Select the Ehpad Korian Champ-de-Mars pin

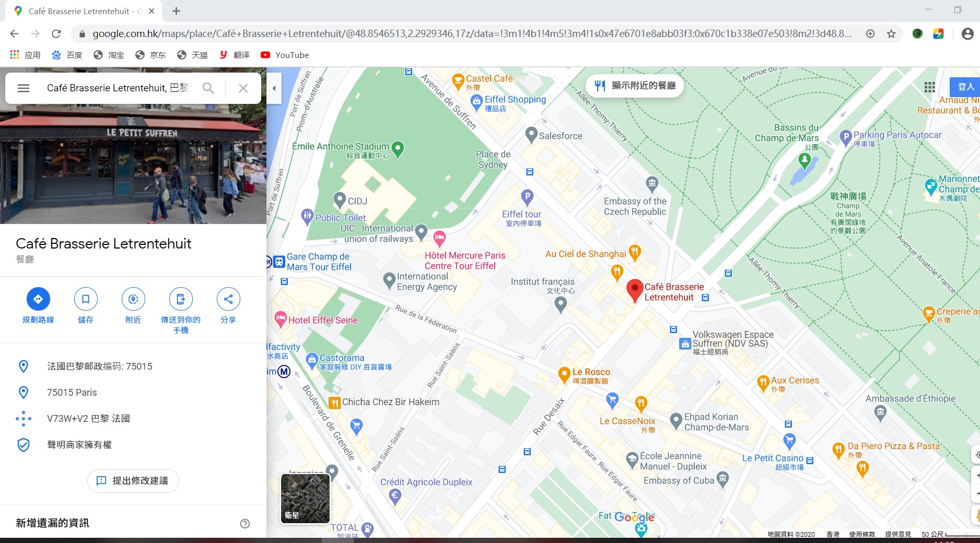pos(676,420)
